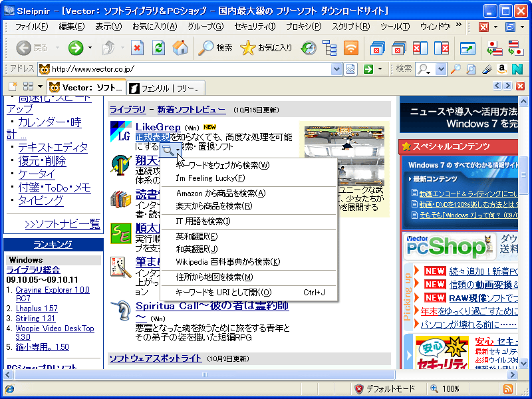Image resolution: width=532 pixels, height=399 pixels.
Task: Switch to the Vector: ソフト... tab
Action: click(86, 88)
